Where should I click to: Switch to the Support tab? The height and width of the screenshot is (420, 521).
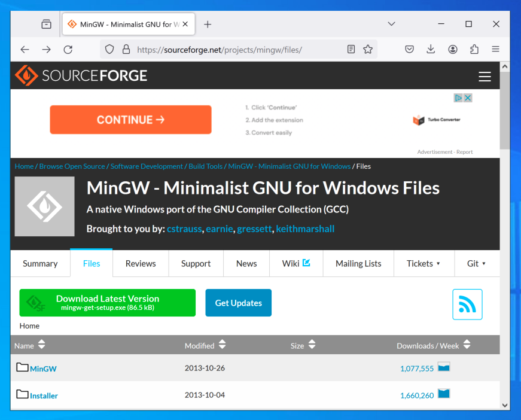click(x=196, y=263)
